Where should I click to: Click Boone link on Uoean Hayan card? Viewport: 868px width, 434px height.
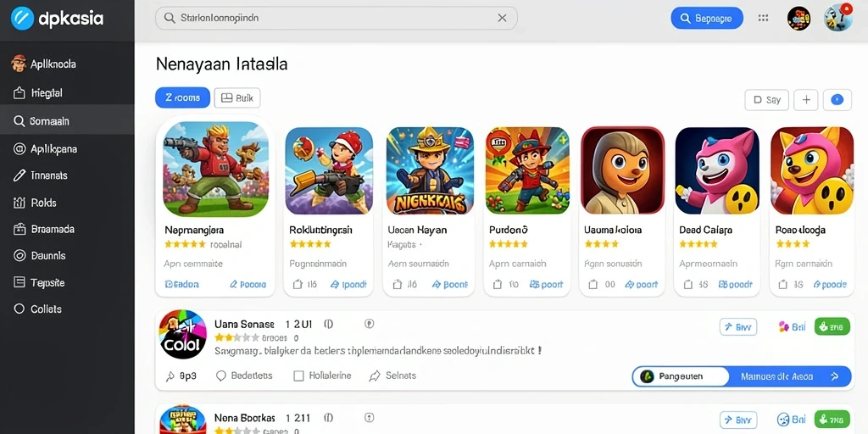pyautogui.click(x=449, y=285)
